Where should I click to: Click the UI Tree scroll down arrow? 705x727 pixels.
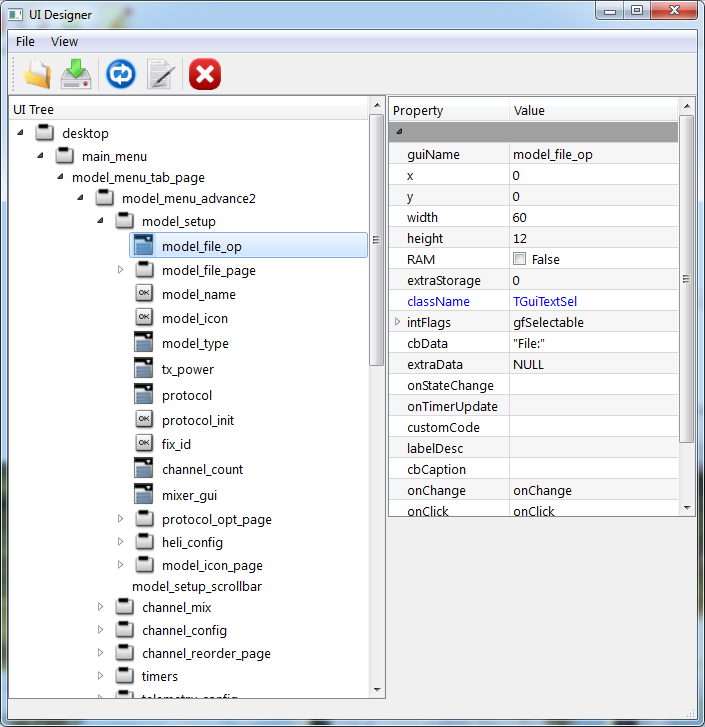[377, 690]
